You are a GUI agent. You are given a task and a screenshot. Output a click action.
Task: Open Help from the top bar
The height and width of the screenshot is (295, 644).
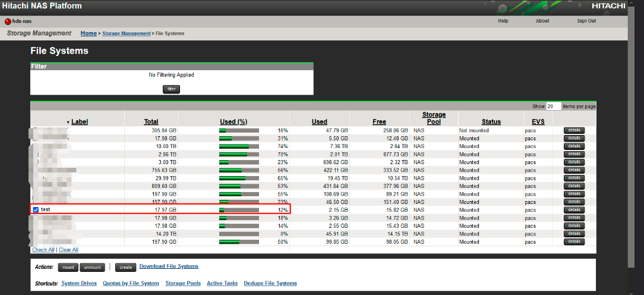[503, 21]
